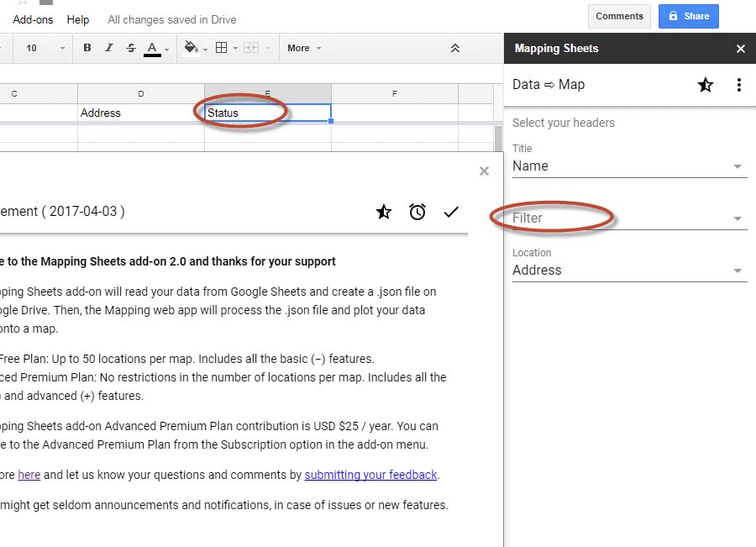Screen dimensions: 756x547
Task: Click the spreadsheet vertical scrollbar
Action: click(x=498, y=138)
